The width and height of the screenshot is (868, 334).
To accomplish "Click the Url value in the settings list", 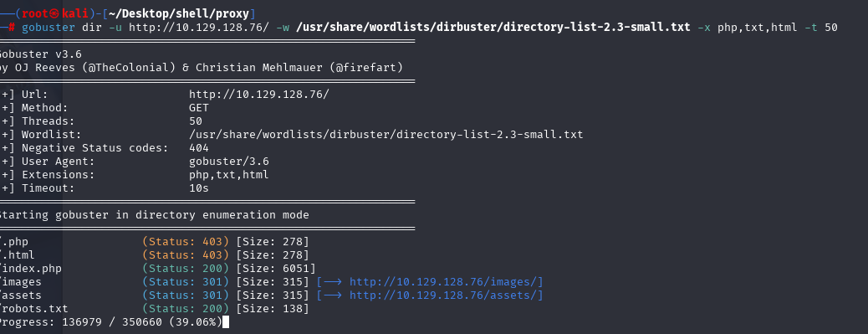I will [x=258, y=95].
